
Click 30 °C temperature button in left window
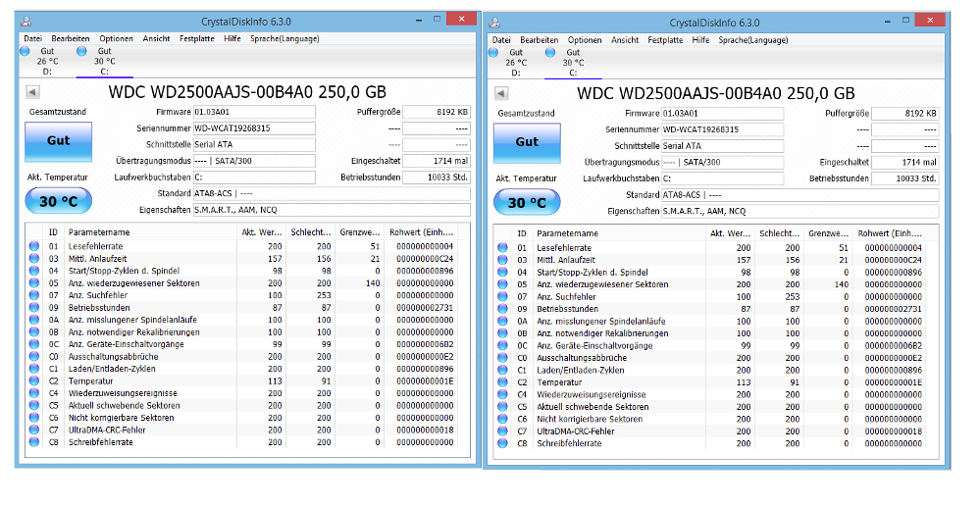[58, 201]
